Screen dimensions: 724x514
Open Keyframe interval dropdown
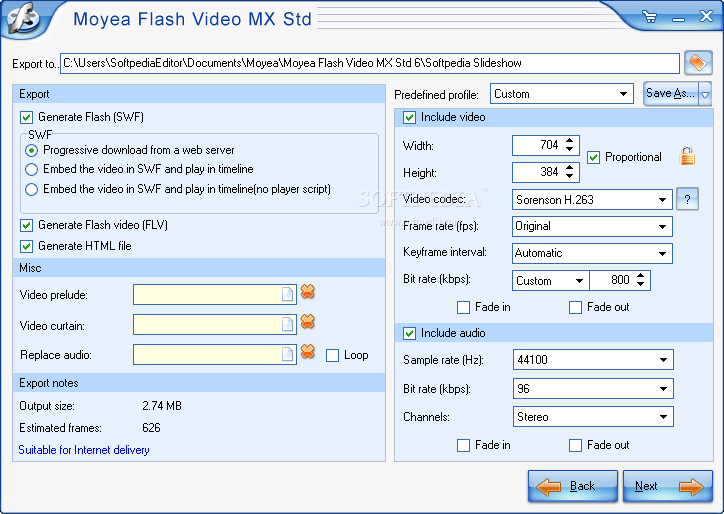pyautogui.click(x=662, y=254)
